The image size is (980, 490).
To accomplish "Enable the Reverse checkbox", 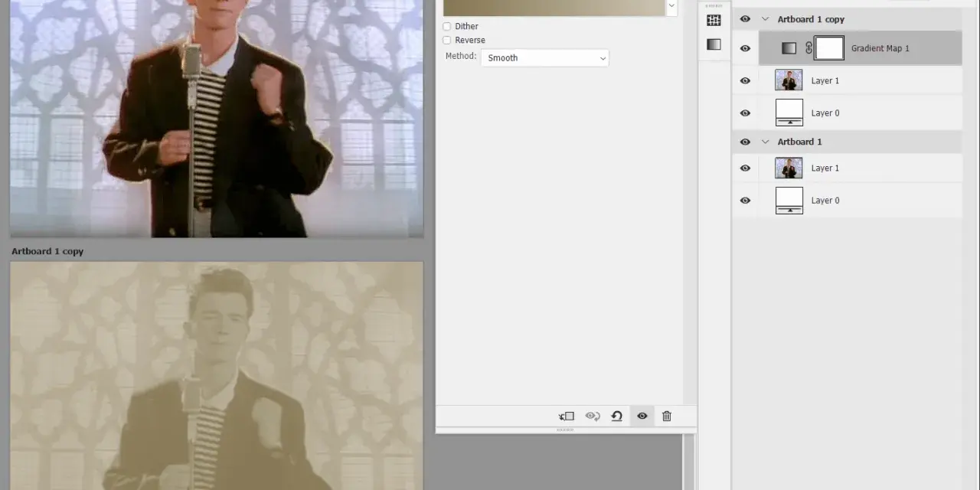I will (x=447, y=40).
